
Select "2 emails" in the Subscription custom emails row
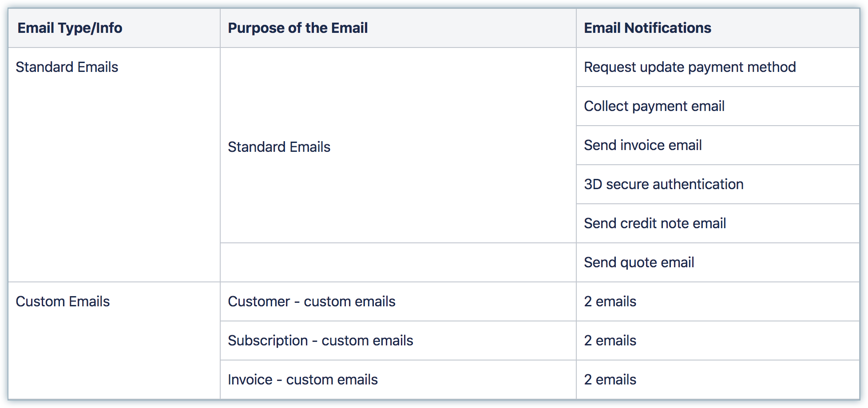pyautogui.click(x=610, y=341)
